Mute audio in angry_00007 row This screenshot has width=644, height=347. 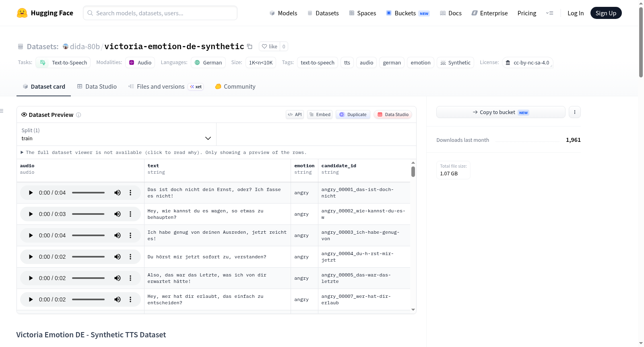point(118,299)
